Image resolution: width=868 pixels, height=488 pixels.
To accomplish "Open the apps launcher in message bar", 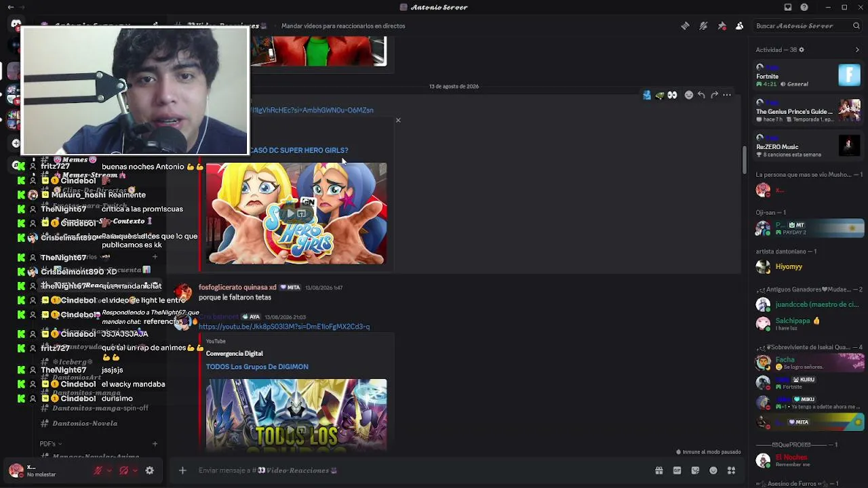I will pos(731,470).
